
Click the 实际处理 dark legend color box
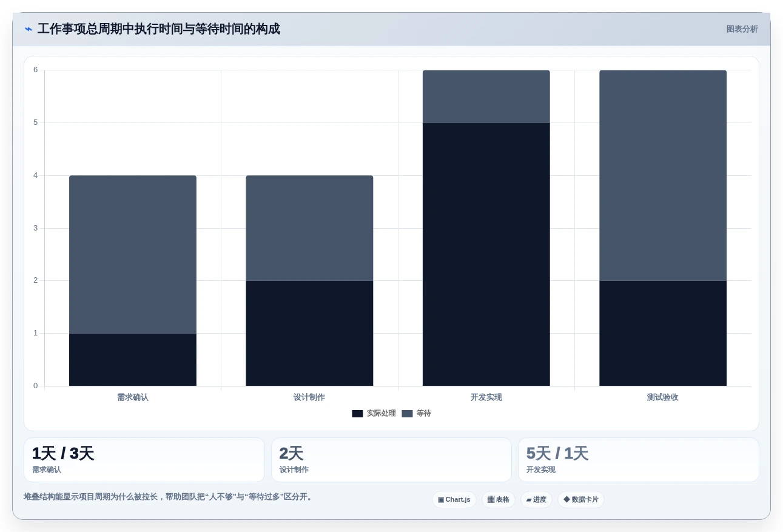(x=357, y=414)
